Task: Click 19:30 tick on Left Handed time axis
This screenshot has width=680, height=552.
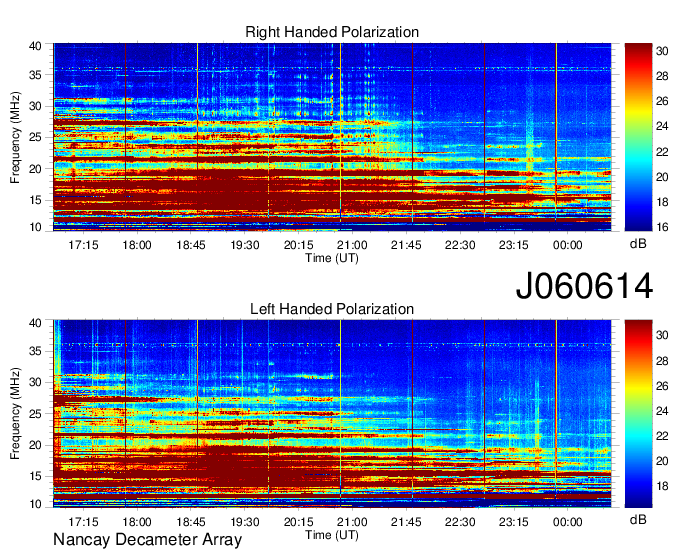Action: click(245, 522)
